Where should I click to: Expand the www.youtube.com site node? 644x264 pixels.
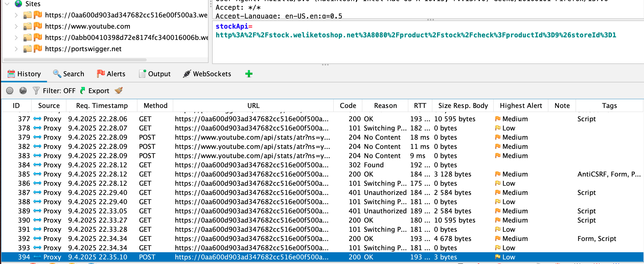16,26
